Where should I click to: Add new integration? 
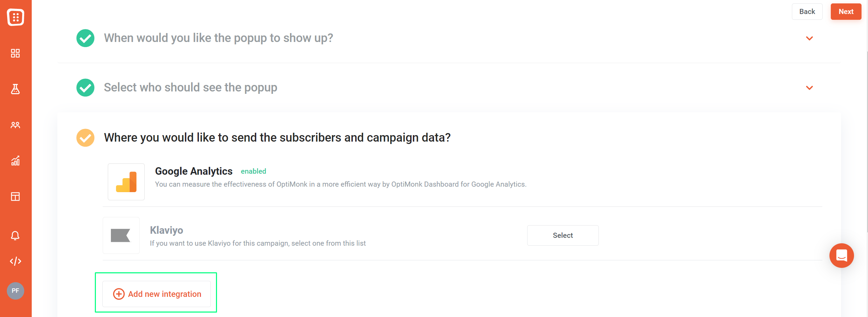click(x=157, y=294)
